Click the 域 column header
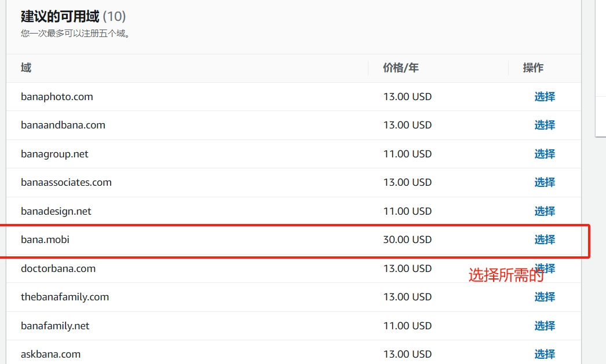The width and height of the screenshot is (606, 364). click(26, 68)
